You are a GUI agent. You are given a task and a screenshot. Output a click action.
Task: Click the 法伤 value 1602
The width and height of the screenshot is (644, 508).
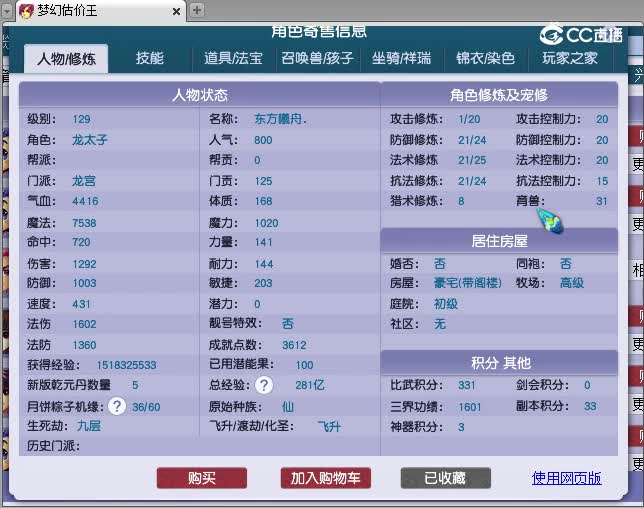(x=84, y=324)
